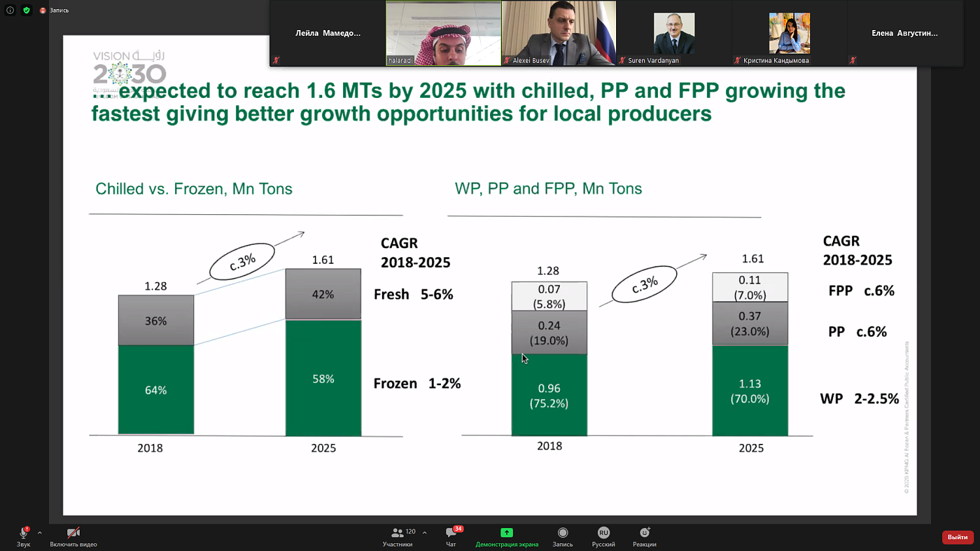Click the 0.37 (23.0%) bar segment
Image resolution: width=980 pixels, height=551 pixels.
[750, 323]
